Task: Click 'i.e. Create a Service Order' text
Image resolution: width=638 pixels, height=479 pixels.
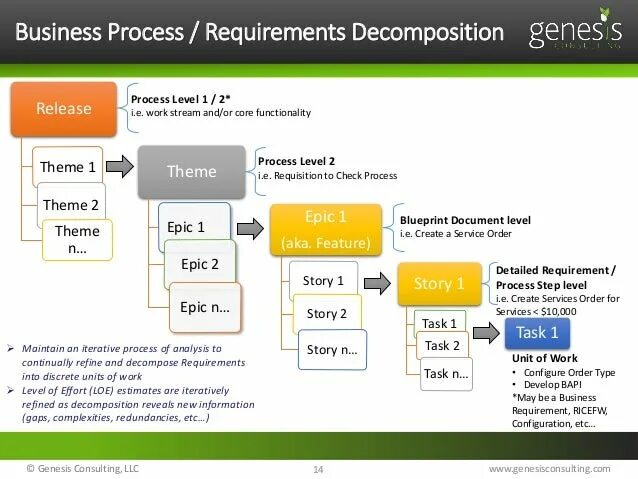Action: [x=456, y=234]
